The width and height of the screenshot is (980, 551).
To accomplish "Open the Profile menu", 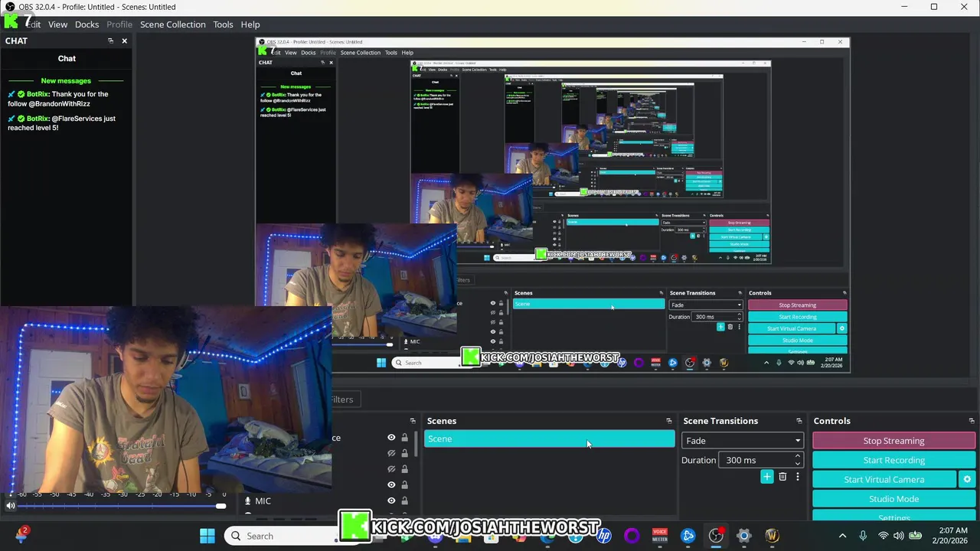I will point(119,24).
